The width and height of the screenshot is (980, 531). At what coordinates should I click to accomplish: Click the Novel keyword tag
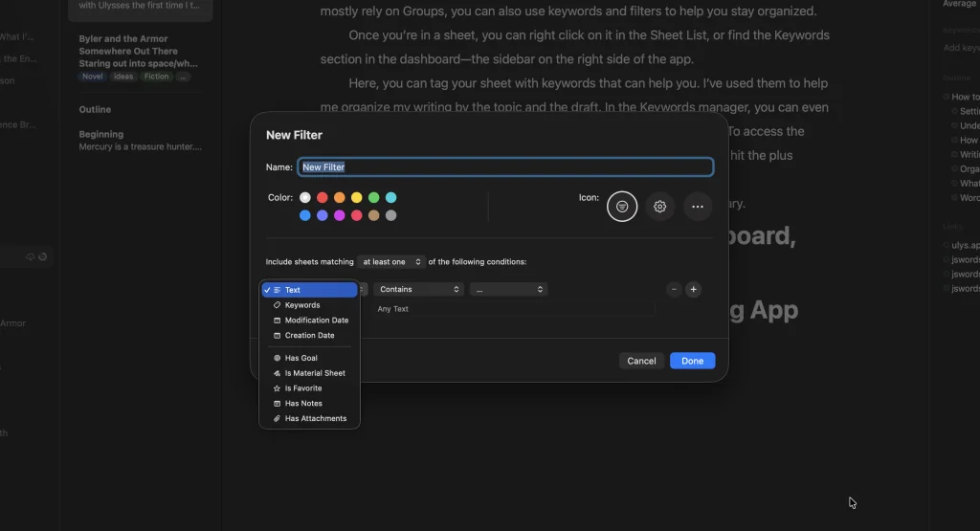pyautogui.click(x=93, y=77)
